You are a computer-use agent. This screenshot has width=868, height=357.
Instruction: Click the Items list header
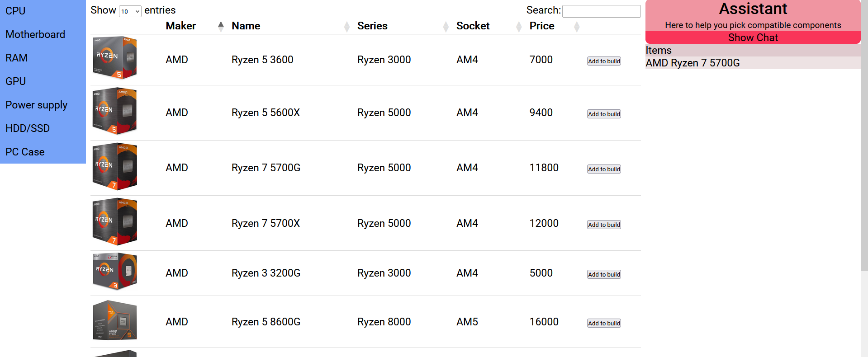pos(753,50)
